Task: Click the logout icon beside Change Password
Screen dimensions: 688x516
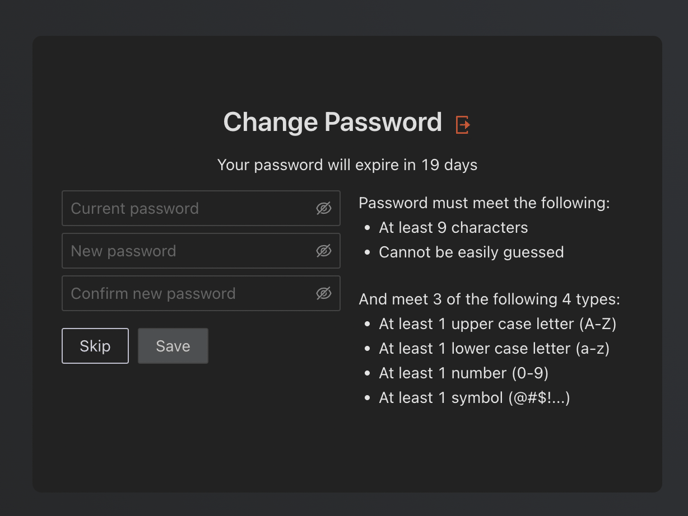Action: pos(463,125)
